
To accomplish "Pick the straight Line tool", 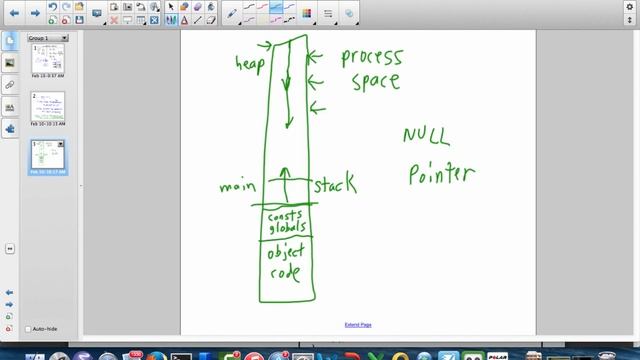I will 198,20.
